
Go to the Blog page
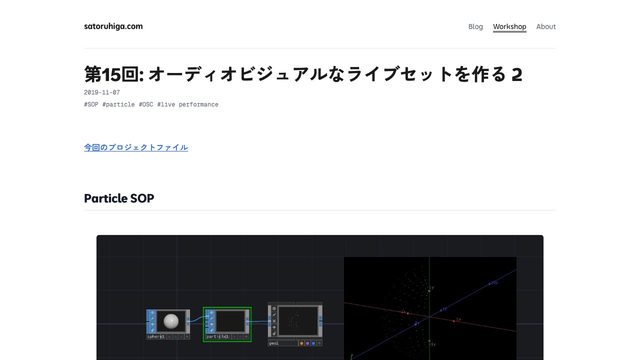tap(476, 27)
